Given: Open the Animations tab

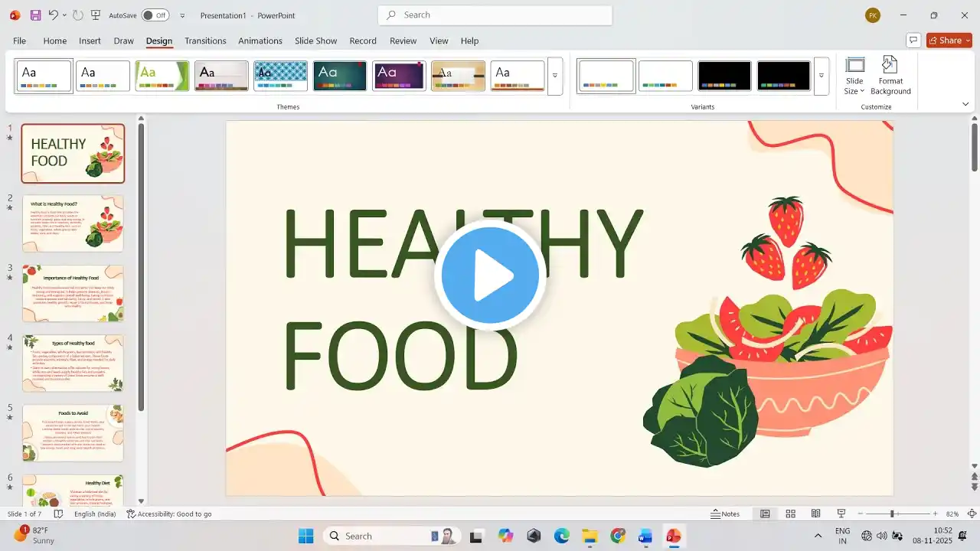Looking at the screenshot, I should pos(260,41).
